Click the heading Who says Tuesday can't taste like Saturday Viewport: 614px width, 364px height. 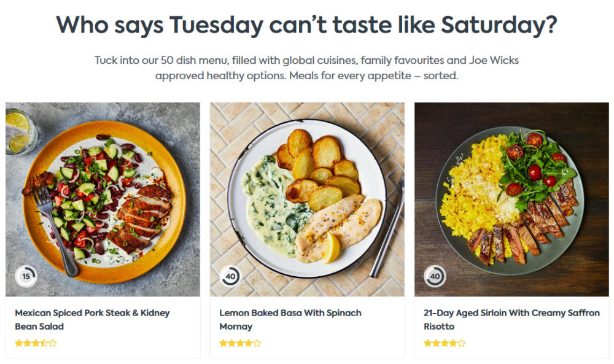306,25
